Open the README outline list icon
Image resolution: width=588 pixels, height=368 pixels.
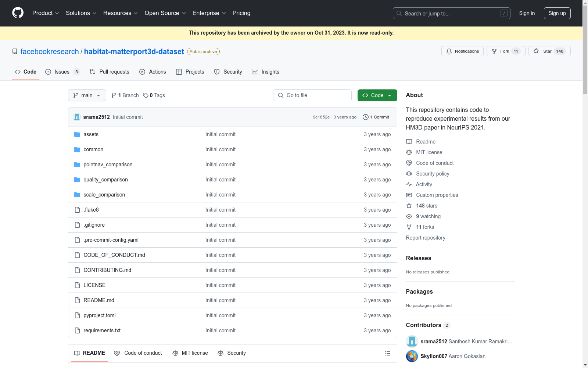click(387, 353)
